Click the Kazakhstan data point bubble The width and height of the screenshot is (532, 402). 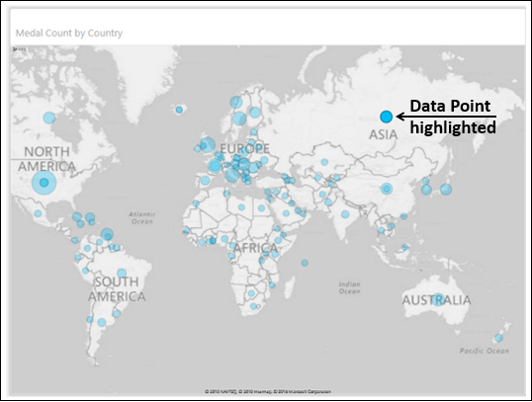point(324,162)
